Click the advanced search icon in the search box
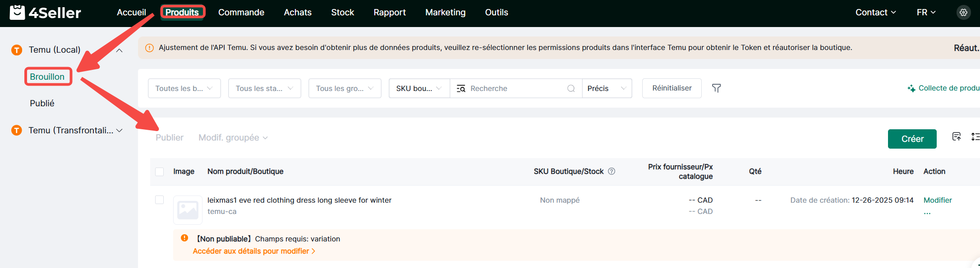This screenshot has width=980, height=268. 461,88
